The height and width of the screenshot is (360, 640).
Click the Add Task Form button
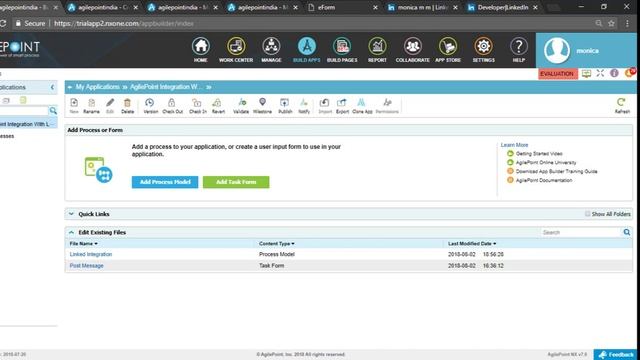[236, 182]
